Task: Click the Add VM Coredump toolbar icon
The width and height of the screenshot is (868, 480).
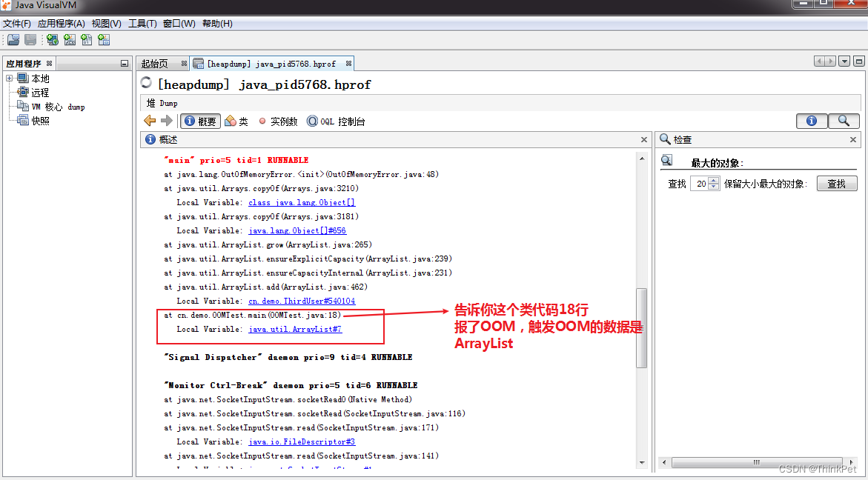Action: tap(87, 39)
